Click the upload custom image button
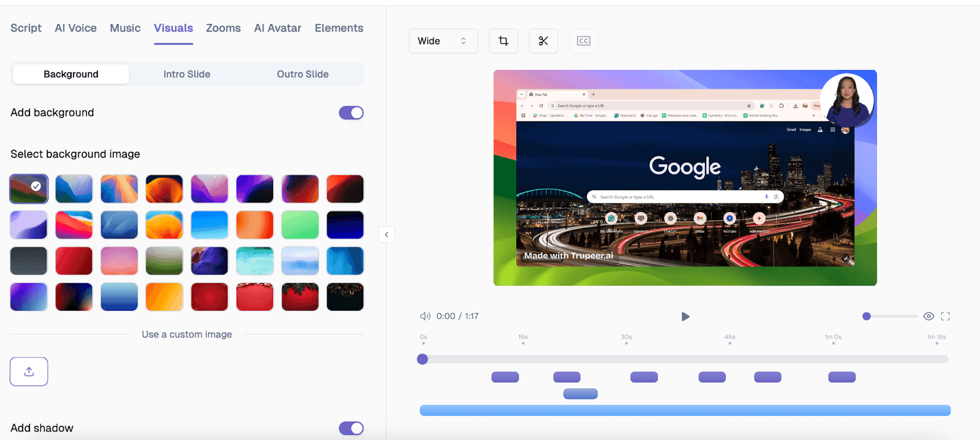 pos(29,371)
